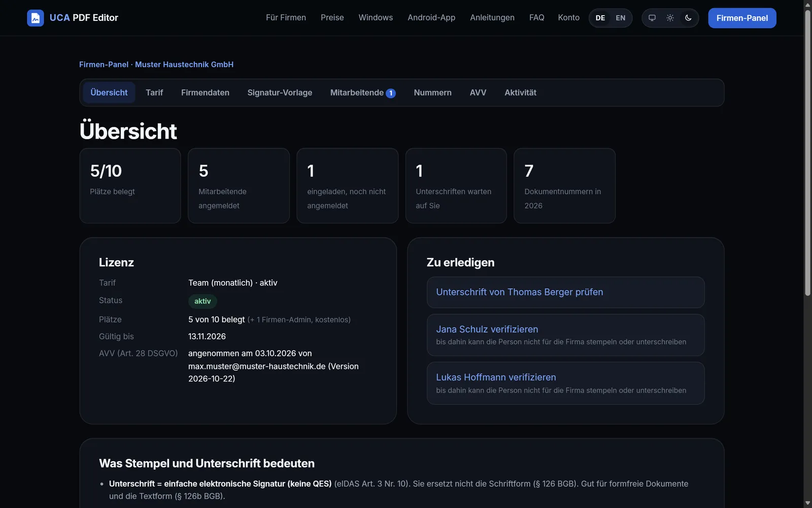Go to Windows download page

coord(376,18)
